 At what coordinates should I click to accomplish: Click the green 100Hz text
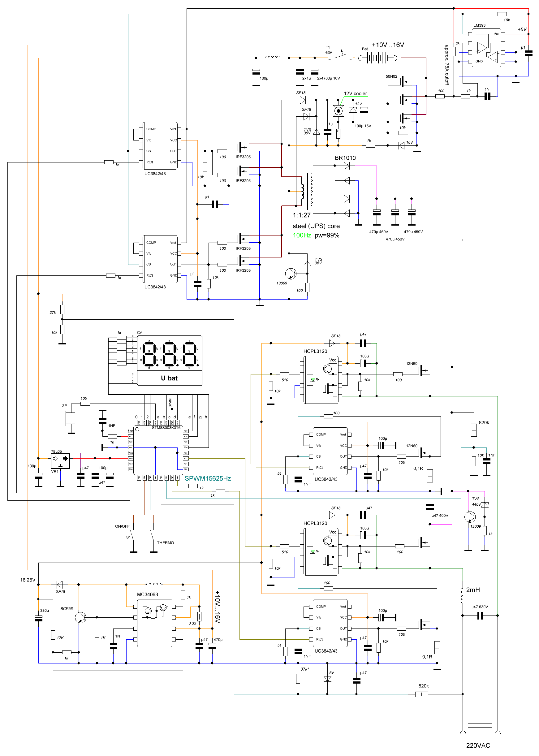(x=302, y=235)
